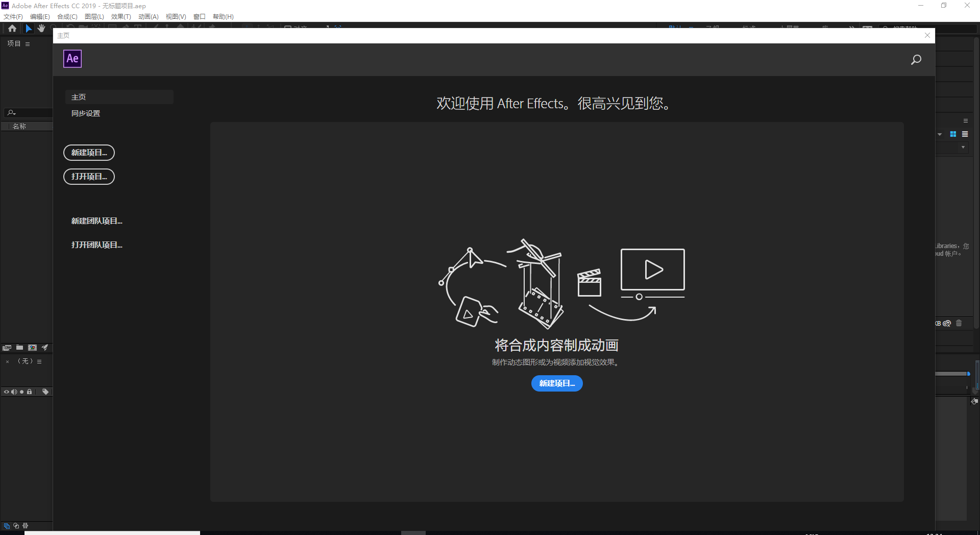Click the 项目 panel tab
980x535 pixels.
14,44
